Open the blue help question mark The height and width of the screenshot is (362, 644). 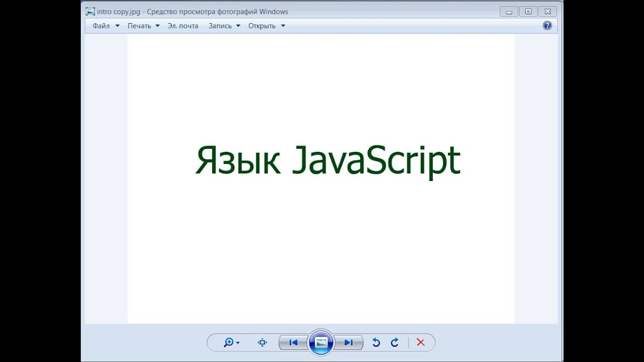coord(547,26)
